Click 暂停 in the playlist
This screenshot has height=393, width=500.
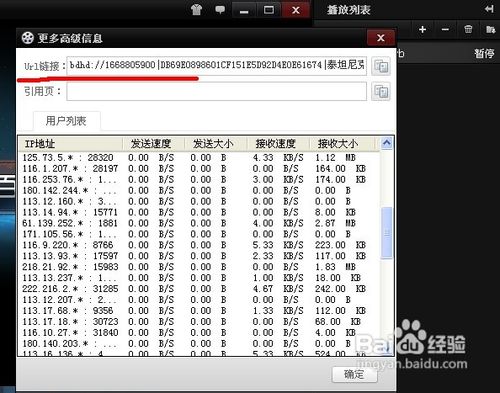(x=484, y=53)
